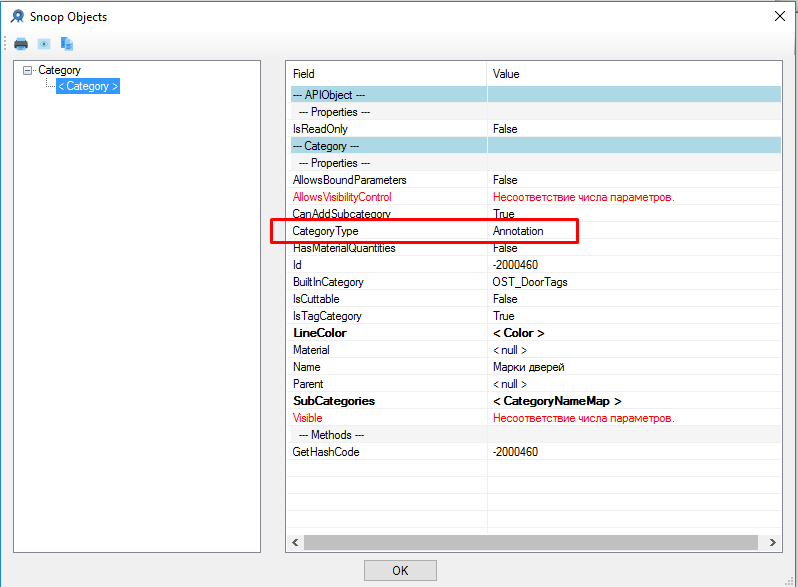Click the Марки дверей value
Image resolution: width=798 pixels, height=587 pixels.
(528, 367)
